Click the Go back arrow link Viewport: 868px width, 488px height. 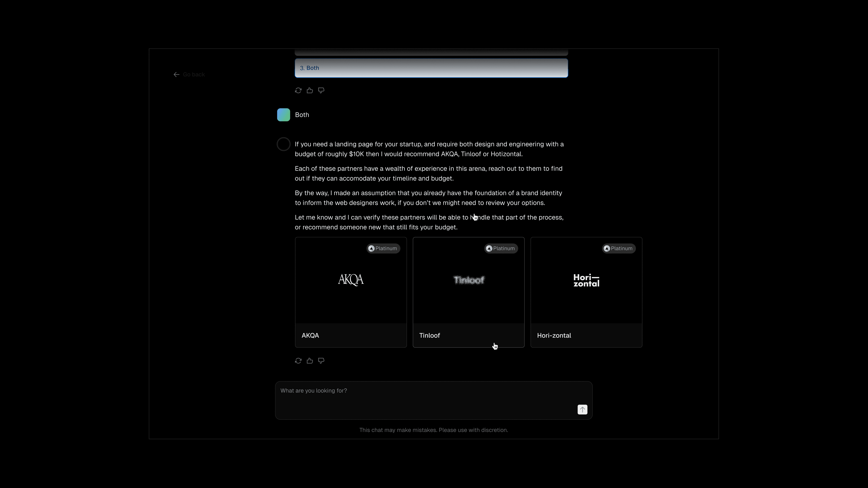[x=189, y=74]
